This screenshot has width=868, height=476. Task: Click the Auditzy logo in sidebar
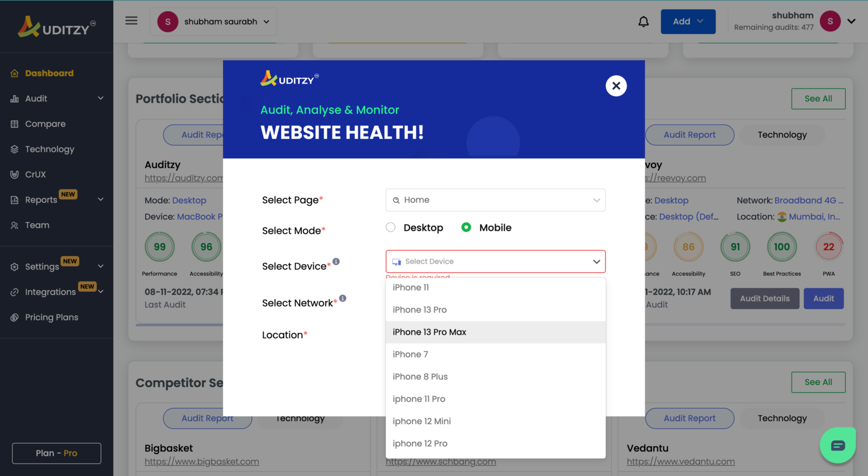57,26
